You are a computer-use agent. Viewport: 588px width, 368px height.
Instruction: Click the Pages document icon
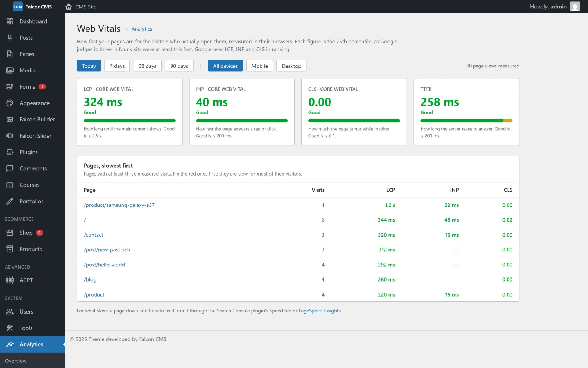click(10, 54)
